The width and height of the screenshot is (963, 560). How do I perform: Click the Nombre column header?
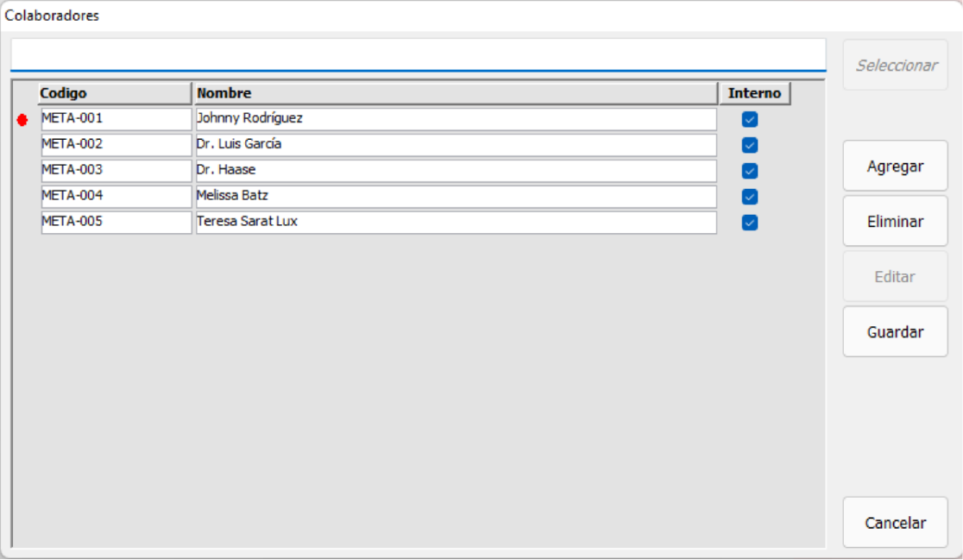click(x=456, y=93)
